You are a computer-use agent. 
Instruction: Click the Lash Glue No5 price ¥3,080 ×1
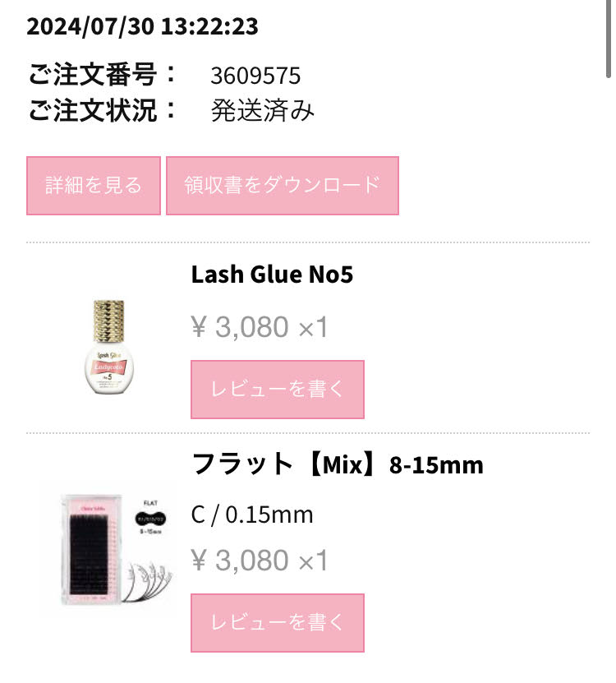(260, 327)
